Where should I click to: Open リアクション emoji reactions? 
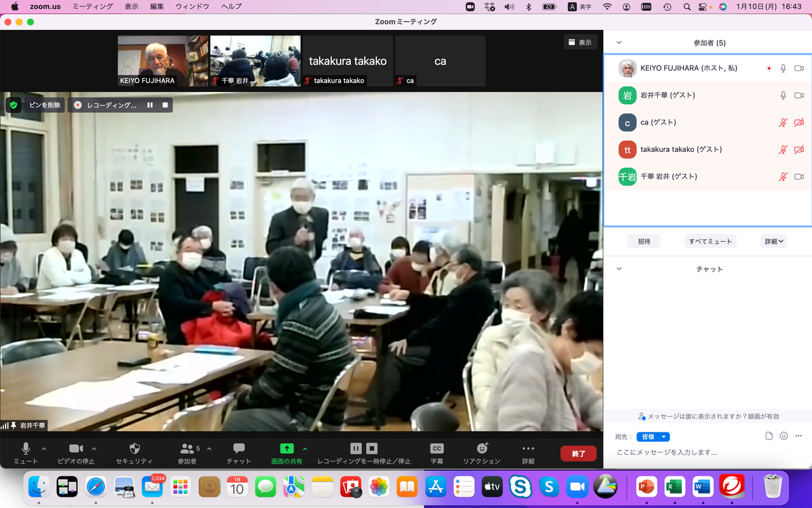pyautogui.click(x=482, y=453)
